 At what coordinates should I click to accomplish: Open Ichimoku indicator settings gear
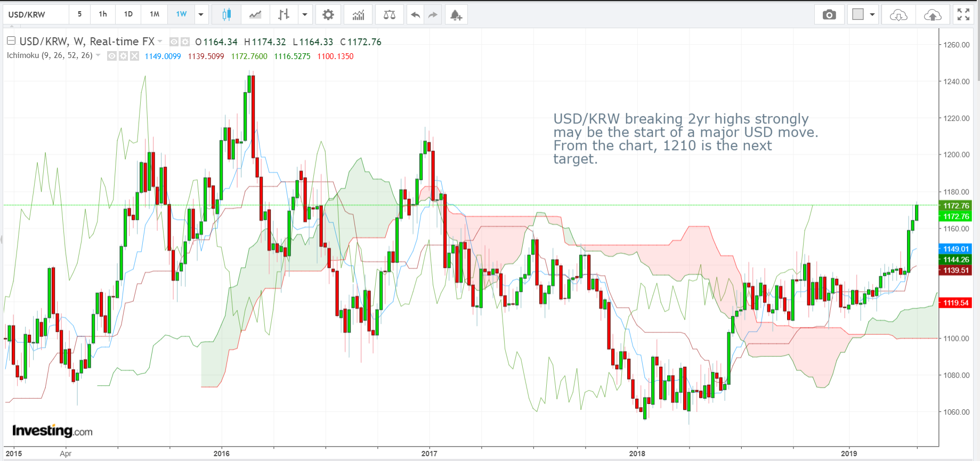click(123, 56)
